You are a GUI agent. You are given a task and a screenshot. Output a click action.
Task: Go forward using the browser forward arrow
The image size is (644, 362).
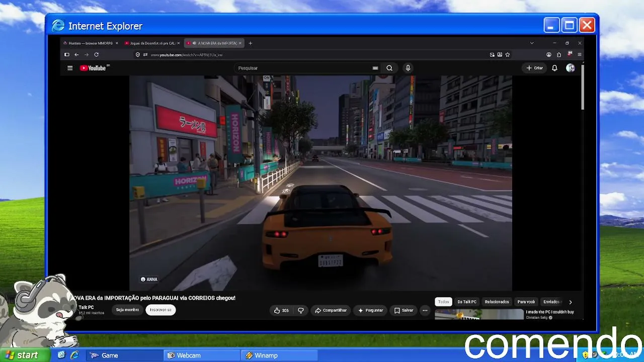(87, 55)
